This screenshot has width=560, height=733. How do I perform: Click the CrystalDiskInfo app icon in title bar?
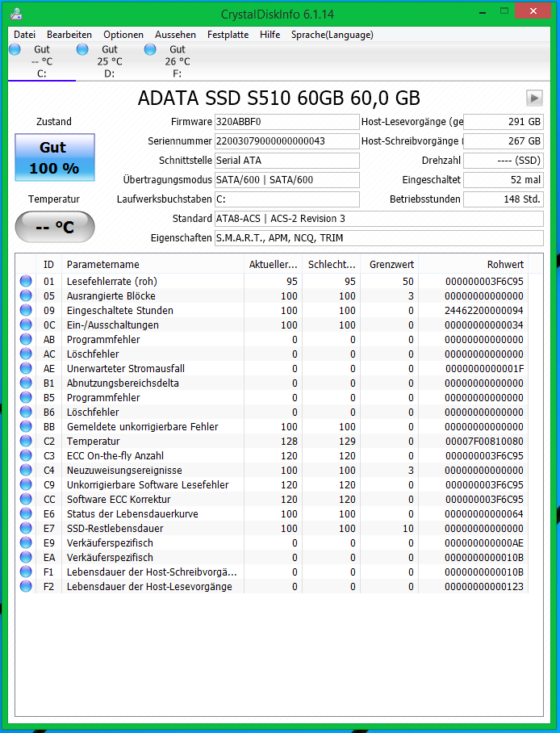pyautogui.click(x=16, y=14)
